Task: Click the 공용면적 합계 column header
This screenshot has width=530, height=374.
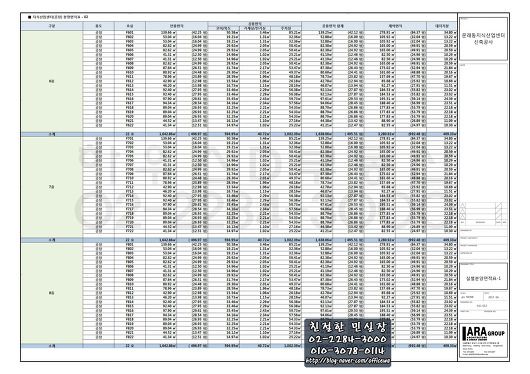Action: tap(333, 26)
